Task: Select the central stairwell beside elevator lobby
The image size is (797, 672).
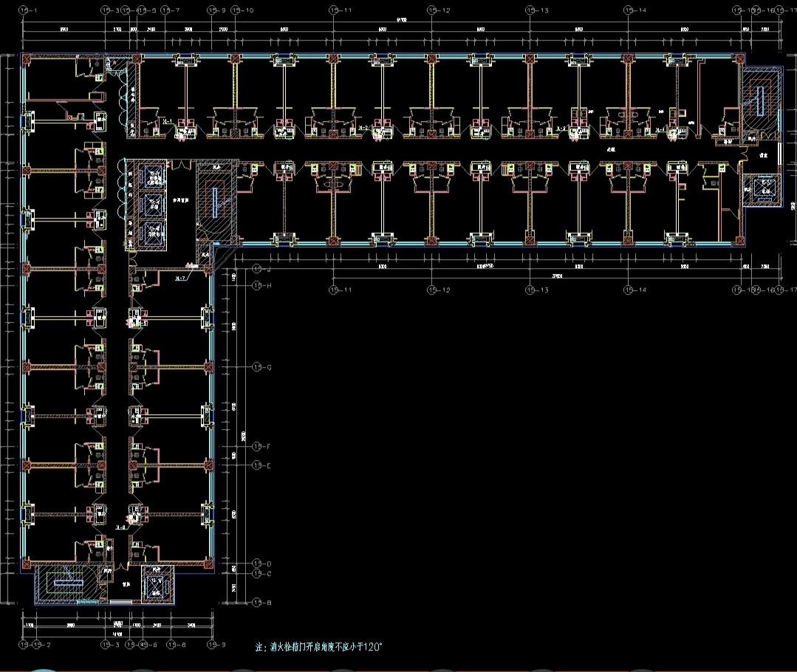Action: (215, 203)
